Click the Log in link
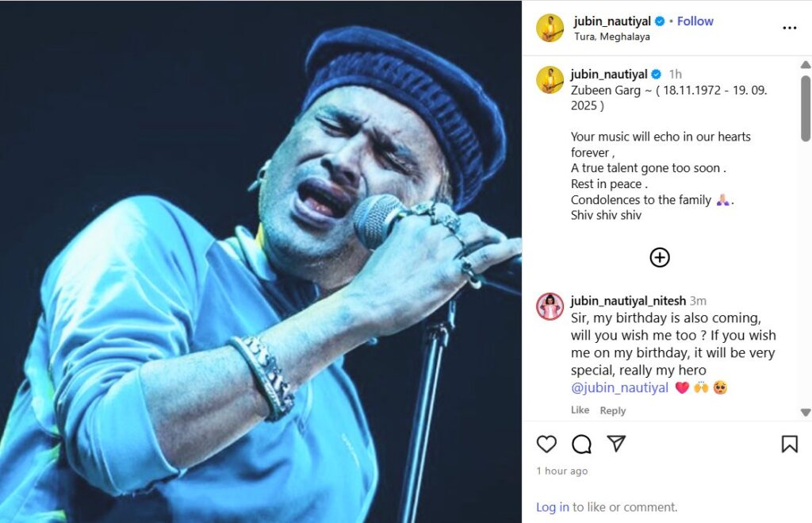This screenshot has width=812, height=523. [552, 507]
